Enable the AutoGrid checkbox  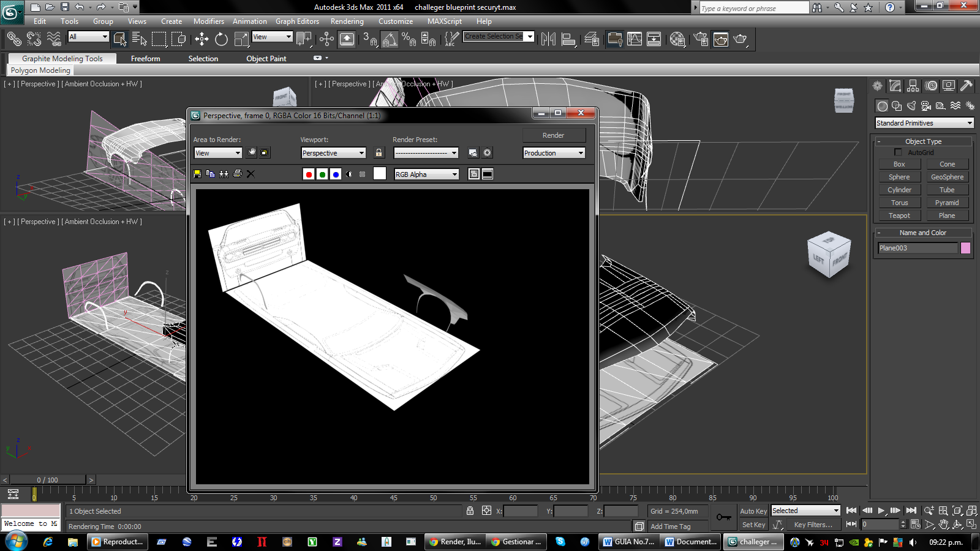(899, 152)
